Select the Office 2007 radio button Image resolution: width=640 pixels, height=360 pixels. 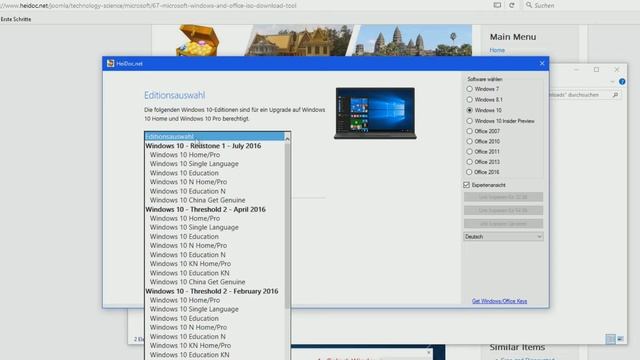(469, 131)
